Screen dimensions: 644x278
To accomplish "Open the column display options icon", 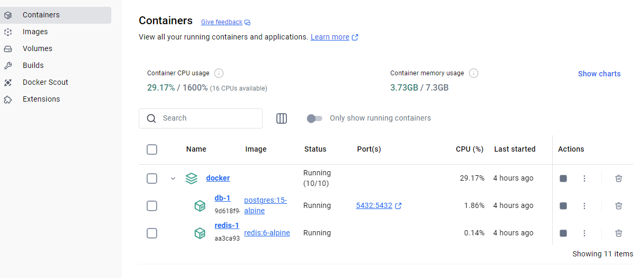I will pyautogui.click(x=282, y=118).
